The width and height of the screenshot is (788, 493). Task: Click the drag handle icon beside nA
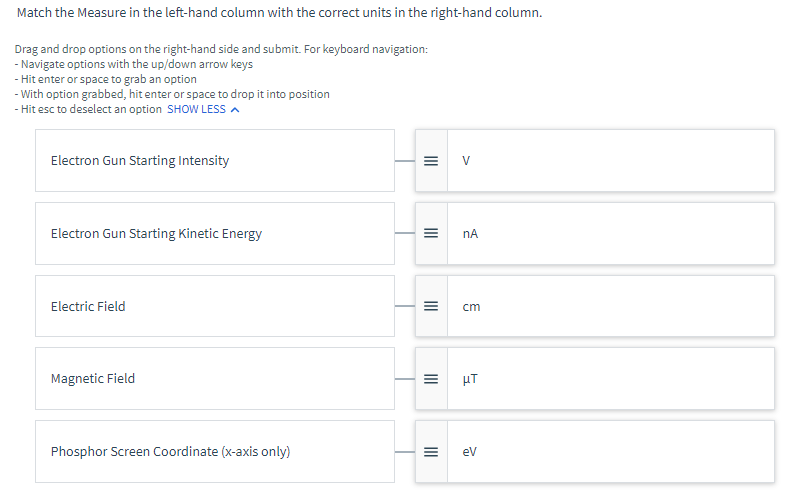430,234
